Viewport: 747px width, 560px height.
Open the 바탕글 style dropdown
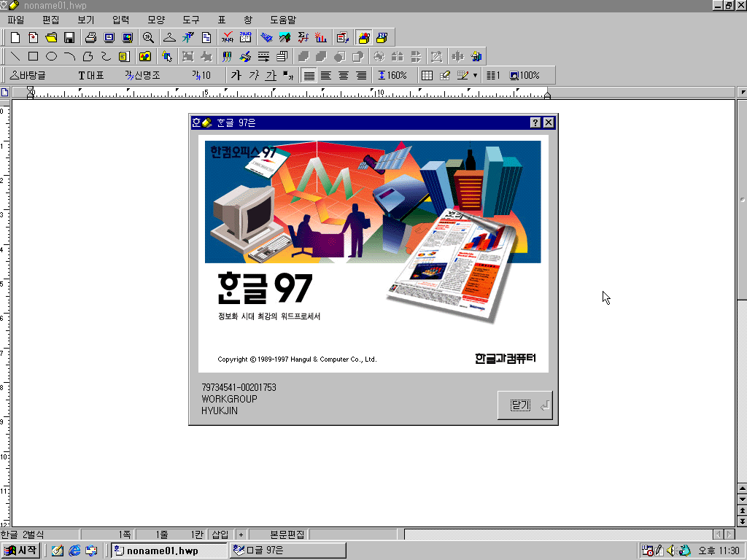click(28, 75)
